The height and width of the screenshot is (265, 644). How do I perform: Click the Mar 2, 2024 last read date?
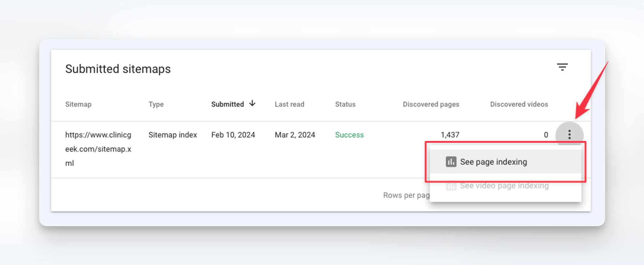(x=295, y=135)
